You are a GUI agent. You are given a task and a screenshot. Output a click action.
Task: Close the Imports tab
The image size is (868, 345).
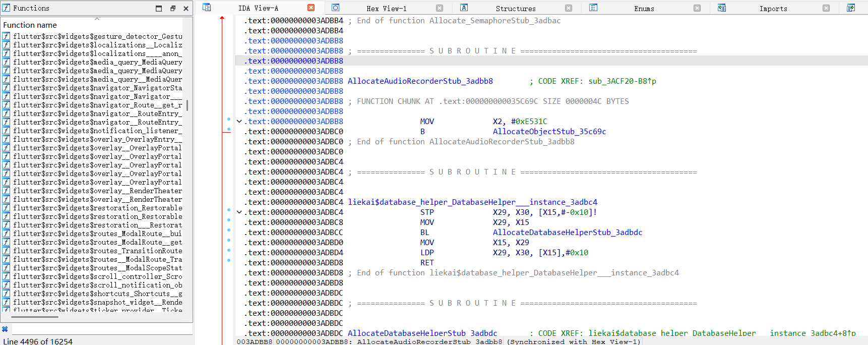click(x=826, y=8)
